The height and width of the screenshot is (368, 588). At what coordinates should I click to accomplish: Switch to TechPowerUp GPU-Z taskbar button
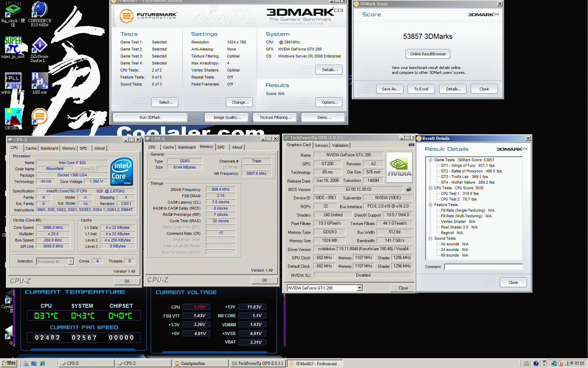(x=258, y=363)
